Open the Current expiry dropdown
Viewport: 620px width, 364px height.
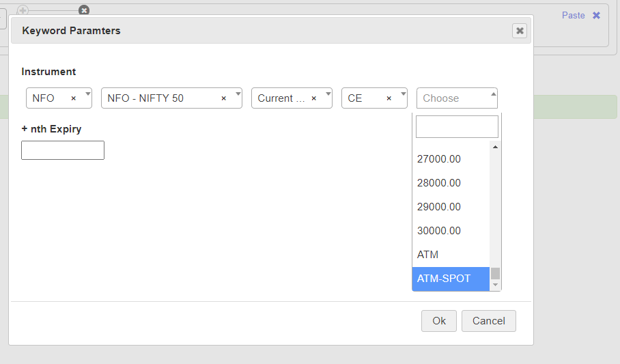point(328,94)
